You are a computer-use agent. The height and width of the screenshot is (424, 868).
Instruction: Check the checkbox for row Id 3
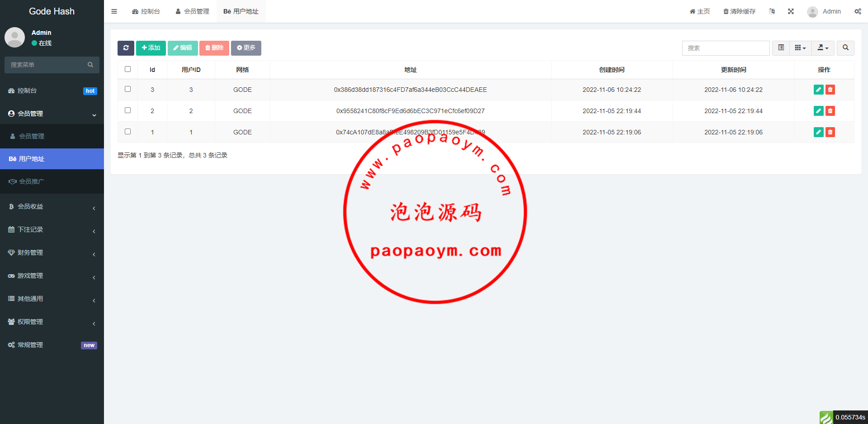127,89
